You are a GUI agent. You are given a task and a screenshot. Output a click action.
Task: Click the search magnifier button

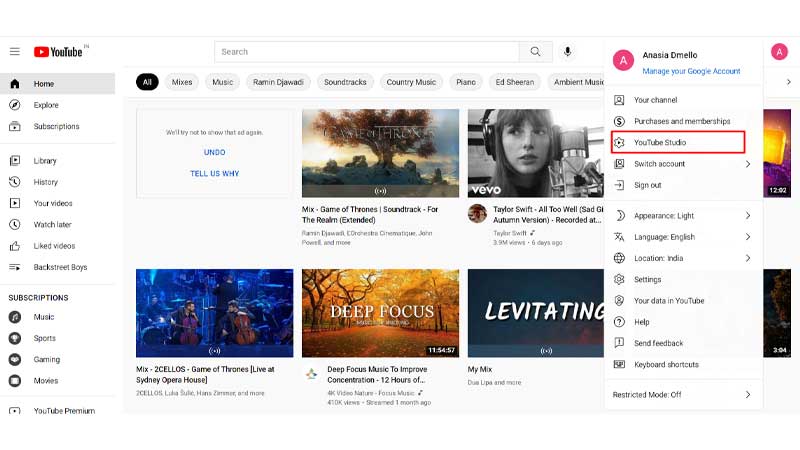click(535, 52)
